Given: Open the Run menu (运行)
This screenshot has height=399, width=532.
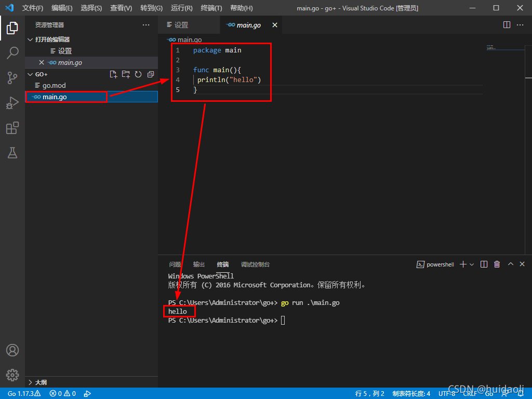Looking at the screenshot, I should [181, 8].
